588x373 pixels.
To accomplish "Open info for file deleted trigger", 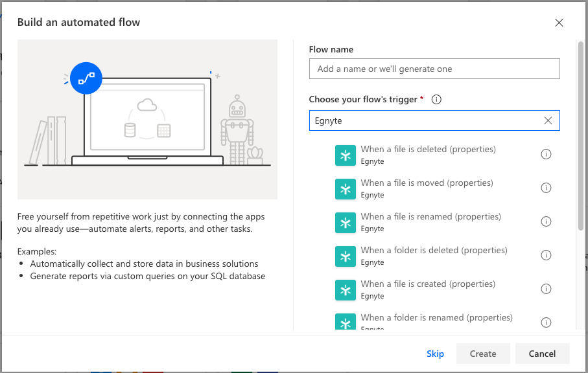I will tap(546, 154).
